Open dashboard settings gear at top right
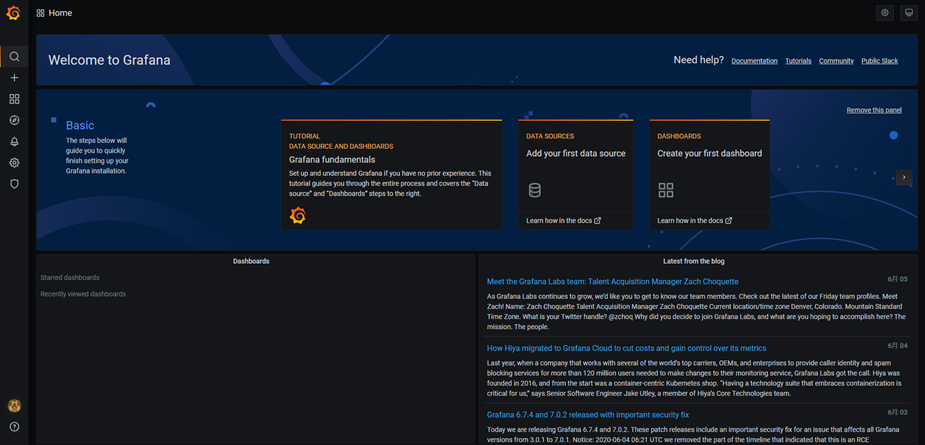Image resolution: width=925 pixels, height=445 pixels. click(884, 13)
